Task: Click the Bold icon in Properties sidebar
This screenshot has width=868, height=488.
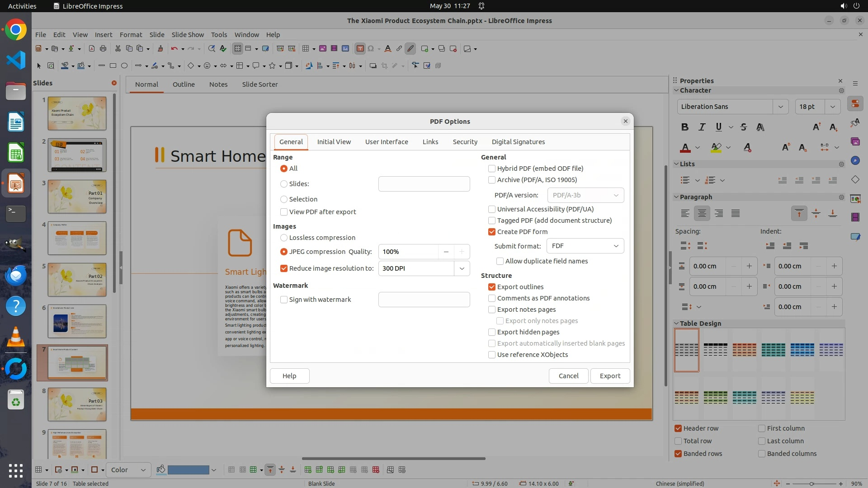Action: (x=685, y=127)
